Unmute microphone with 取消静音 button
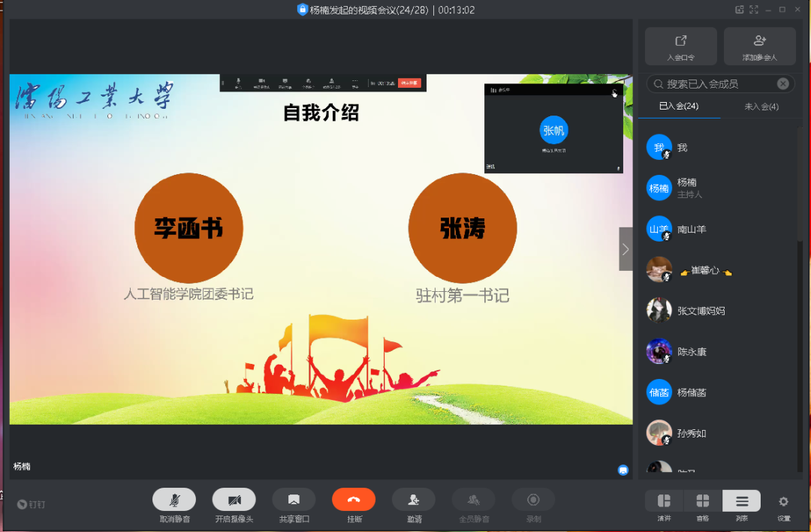 coord(174,500)
